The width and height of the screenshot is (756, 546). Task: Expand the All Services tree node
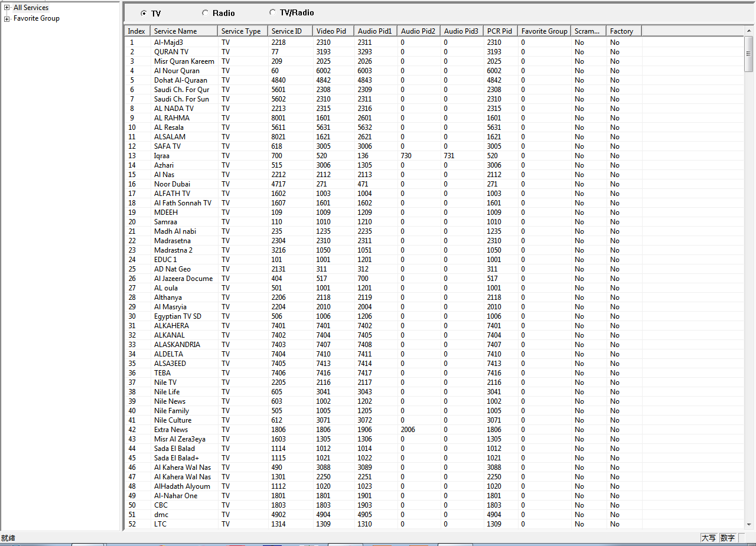(7, 8)
